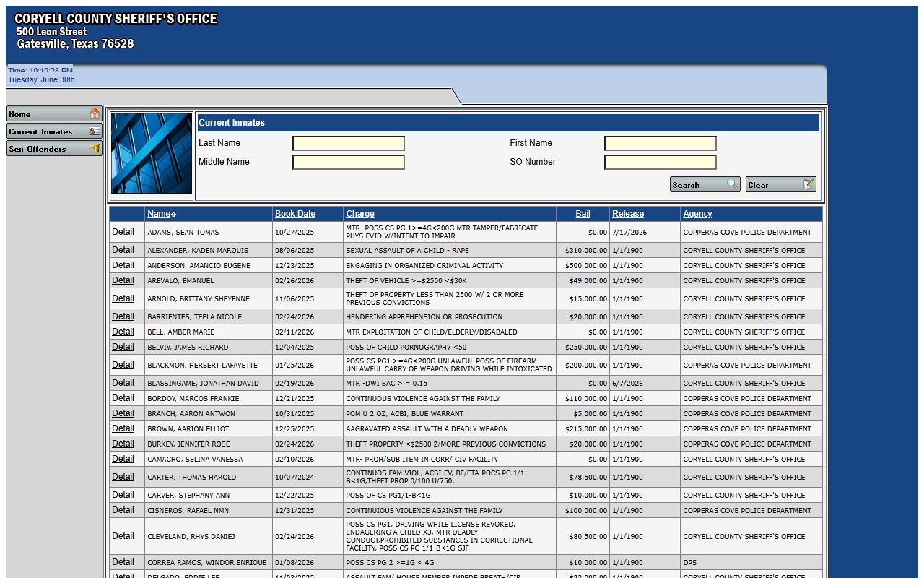This screenshot has width=924, height=578.
Task: Click the Search button label
Action: pyautogui.click(x=686, y=185)
